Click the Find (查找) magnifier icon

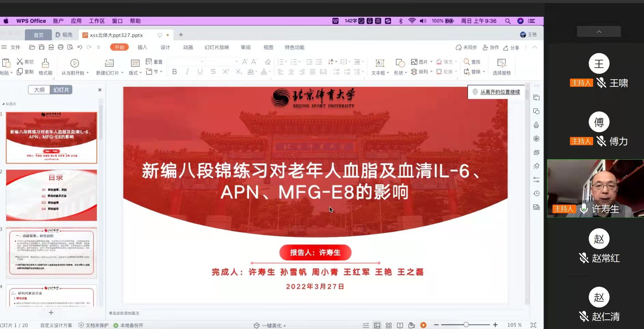tap(467, 61)
